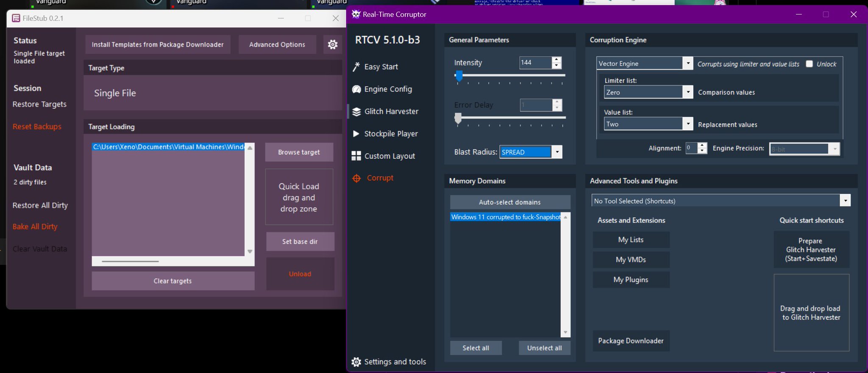Click the Alignment value field
Viewport: 868px width, 373px height.
coord(692,148)
